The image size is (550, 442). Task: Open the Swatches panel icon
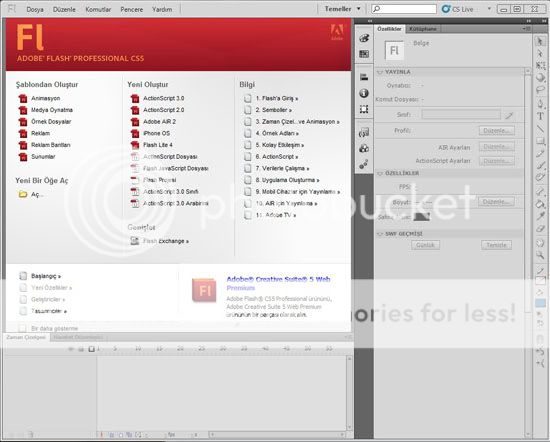point(364,54)
